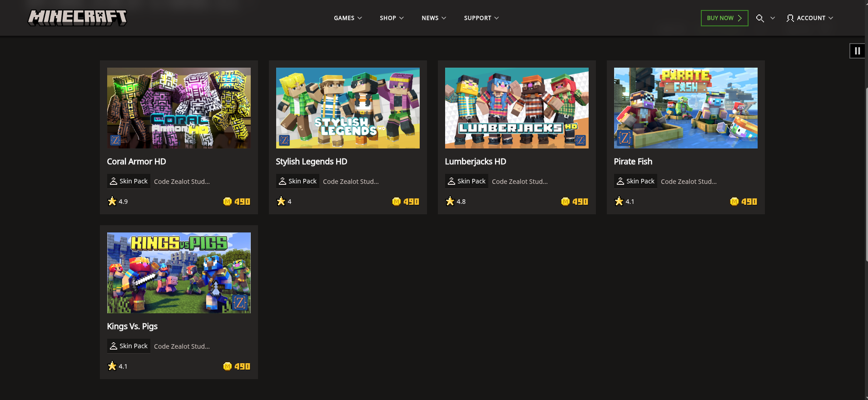868x400 pixels.
Task: Click Code Zealot Stud... under Coral Armor HD
Action: point(182,182)
